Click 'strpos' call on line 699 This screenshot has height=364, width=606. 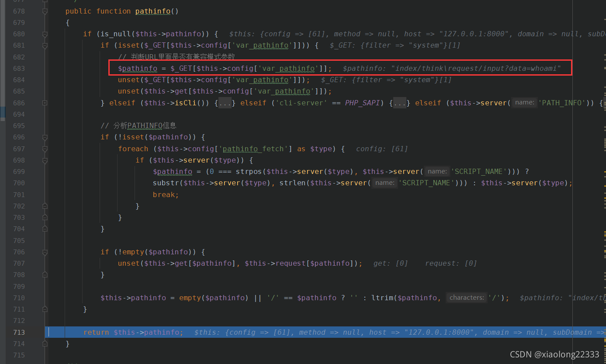(x=249, y=172)
